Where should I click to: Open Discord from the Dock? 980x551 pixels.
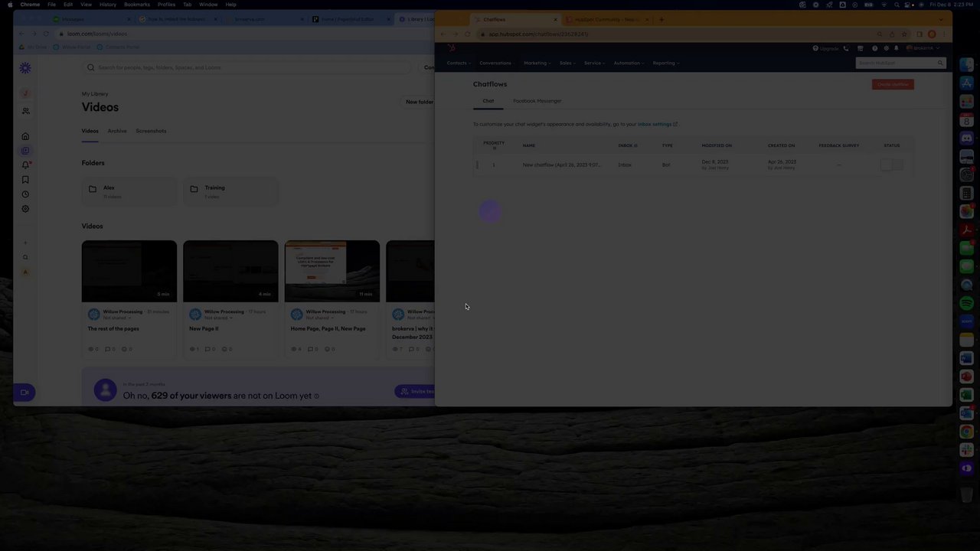tap(967, 139)
